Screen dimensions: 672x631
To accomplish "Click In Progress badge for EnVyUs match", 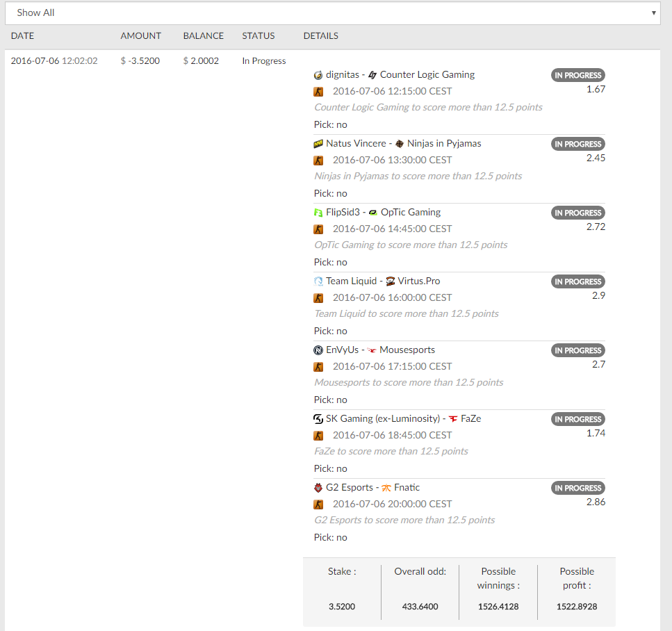I will 577,351.
